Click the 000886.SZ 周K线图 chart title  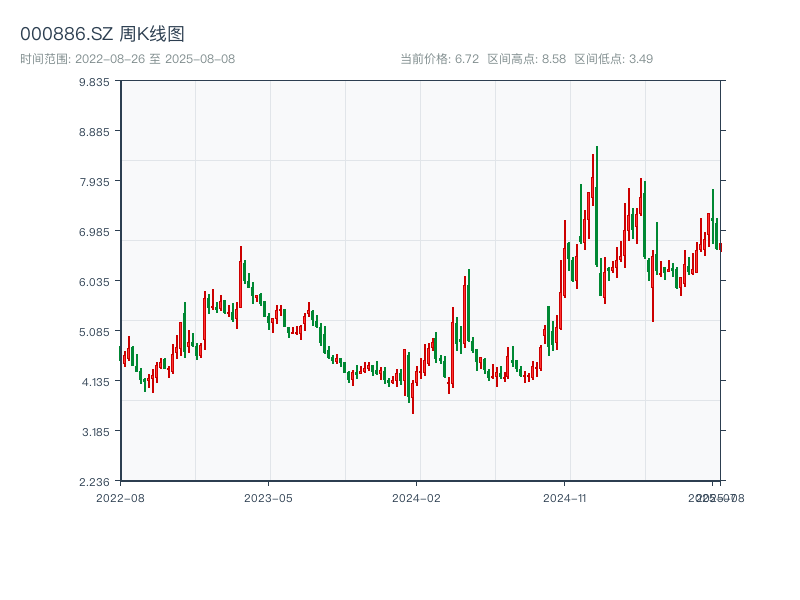[x=102, y=35]
